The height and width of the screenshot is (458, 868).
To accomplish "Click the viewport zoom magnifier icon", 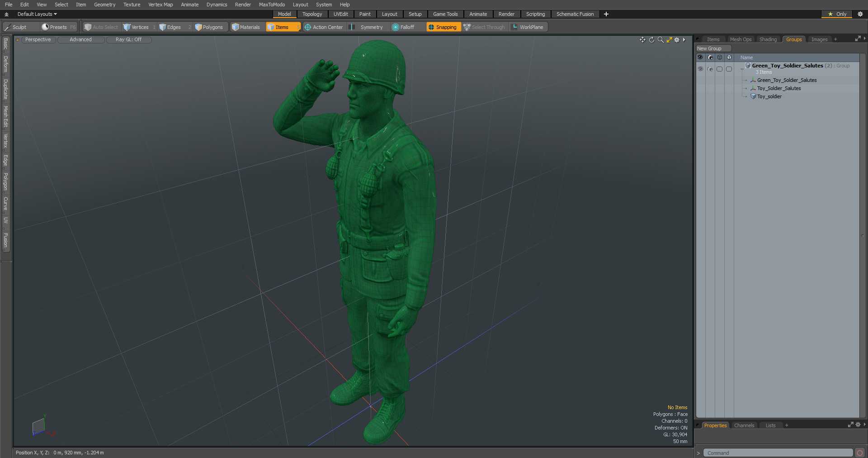I will coord(660,40).
